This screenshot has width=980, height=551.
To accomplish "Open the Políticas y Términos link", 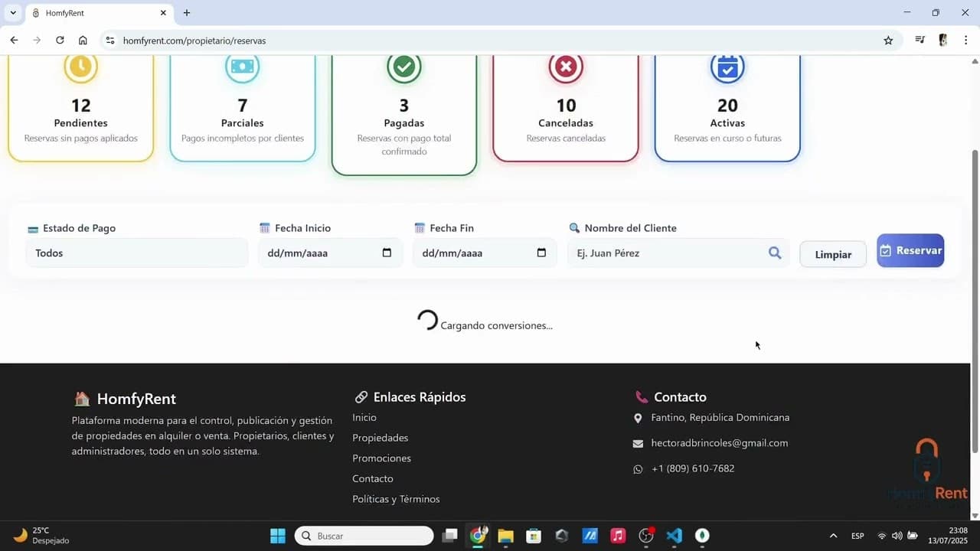I will point(396,498).
